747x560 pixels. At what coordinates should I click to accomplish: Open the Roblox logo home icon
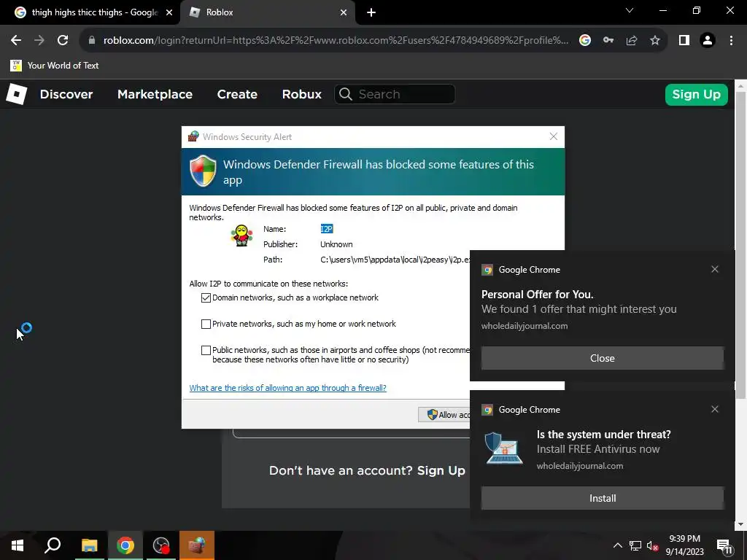(x=17, y=94)
